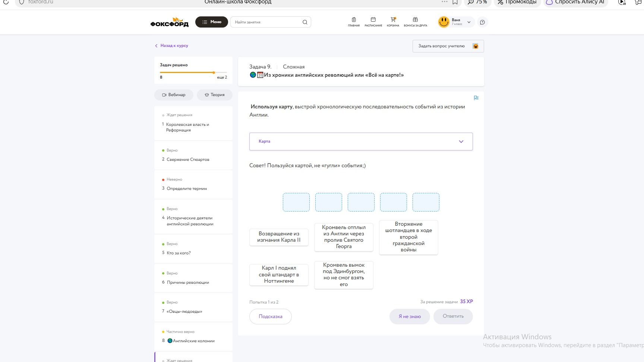Click the search magnifier icon
This screenshot has height=362, width=644.
pos(305,22)
